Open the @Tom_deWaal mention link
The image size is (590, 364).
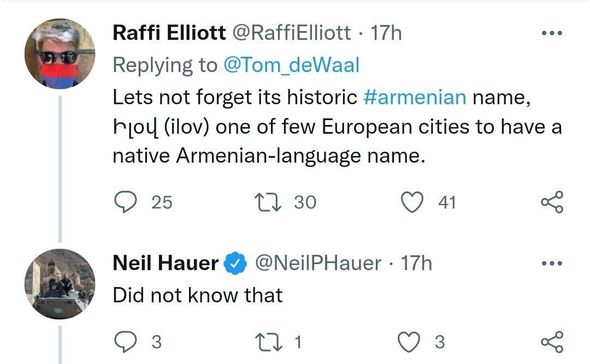(292, 65)
